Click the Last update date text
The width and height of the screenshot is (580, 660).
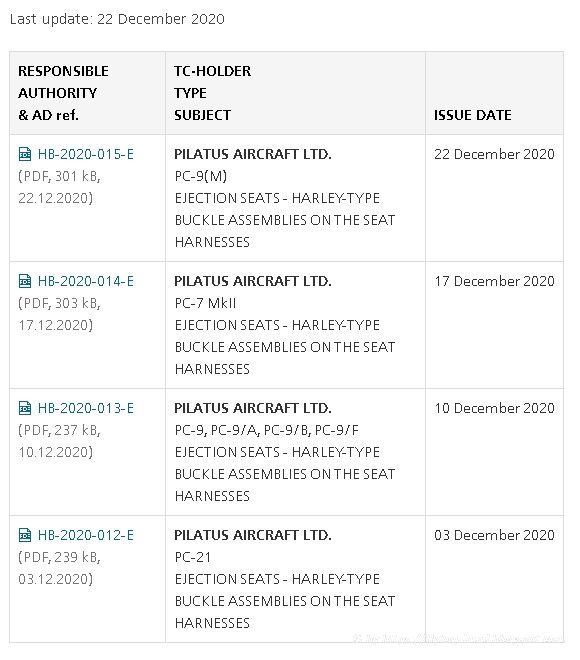coord(117,19)
